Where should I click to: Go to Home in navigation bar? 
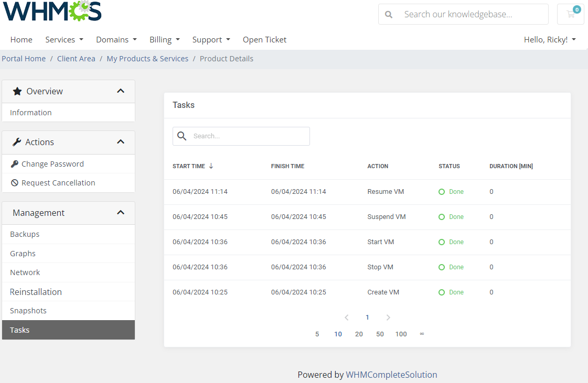[x=22, y=40]
